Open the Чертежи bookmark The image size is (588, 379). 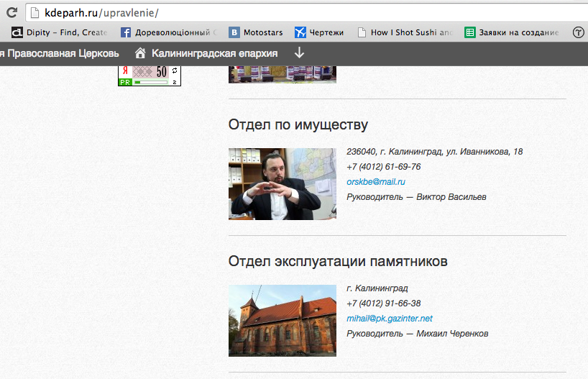(320, 32)
